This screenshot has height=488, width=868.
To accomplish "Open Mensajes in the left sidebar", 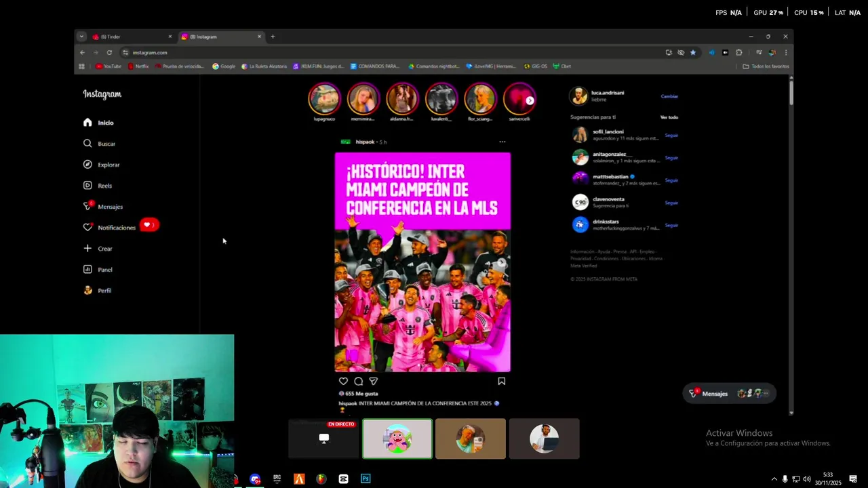I will pyautogui.click(x=103, y=207).
